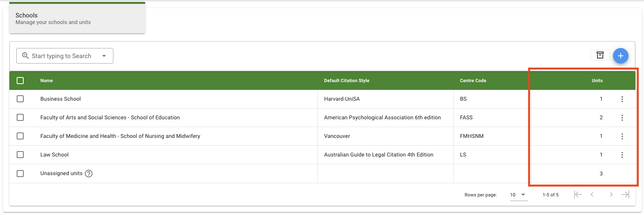Click the Units column header
The width and height of the screenshot is (644, 215).
[597, 81]
